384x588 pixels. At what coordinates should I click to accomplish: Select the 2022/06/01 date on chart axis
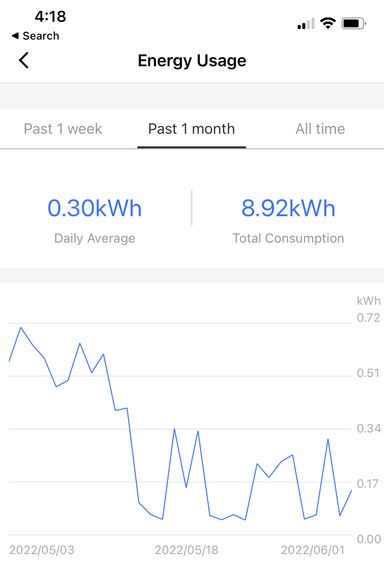[313, 550]
